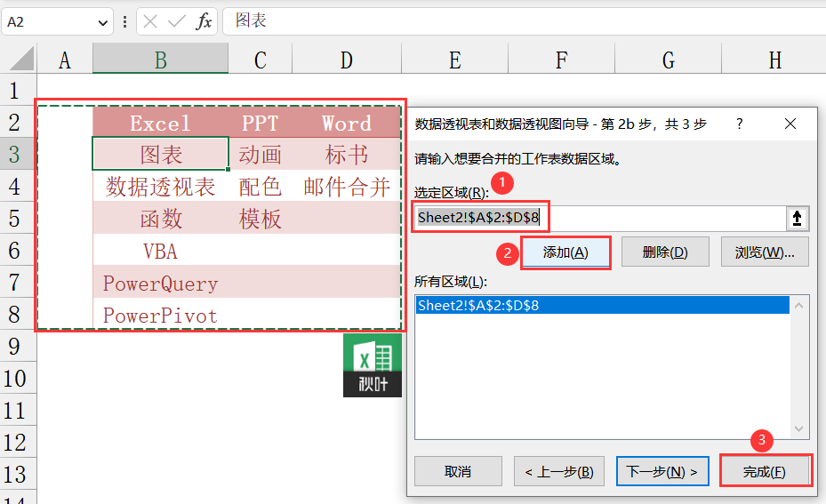Click the 取消 button
This screenshot has width=826, height=504.
pyautogui.click(x=458, y=471)
